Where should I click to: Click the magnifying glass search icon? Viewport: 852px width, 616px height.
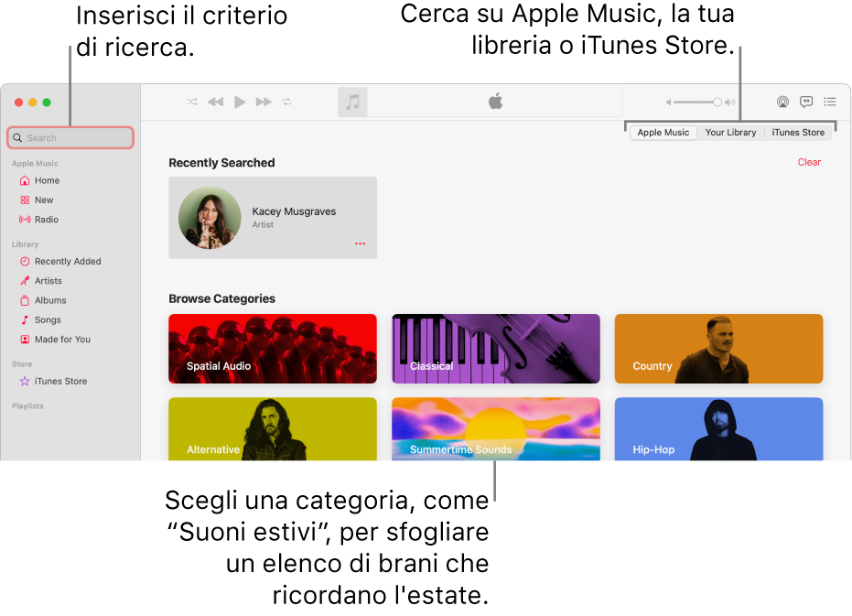click(x=17, y=137)
